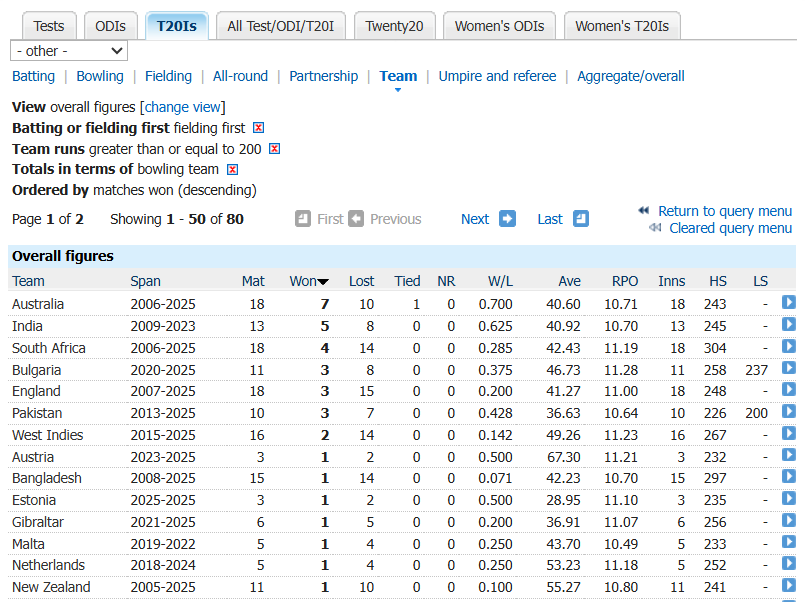Jump to last page icon
805x602 pixels.
(581, 219)
